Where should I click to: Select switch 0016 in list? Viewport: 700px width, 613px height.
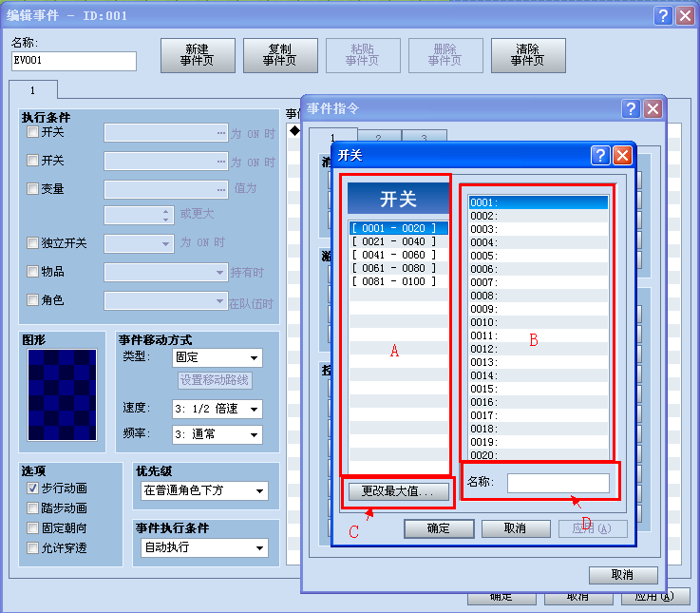pos(539,402)
